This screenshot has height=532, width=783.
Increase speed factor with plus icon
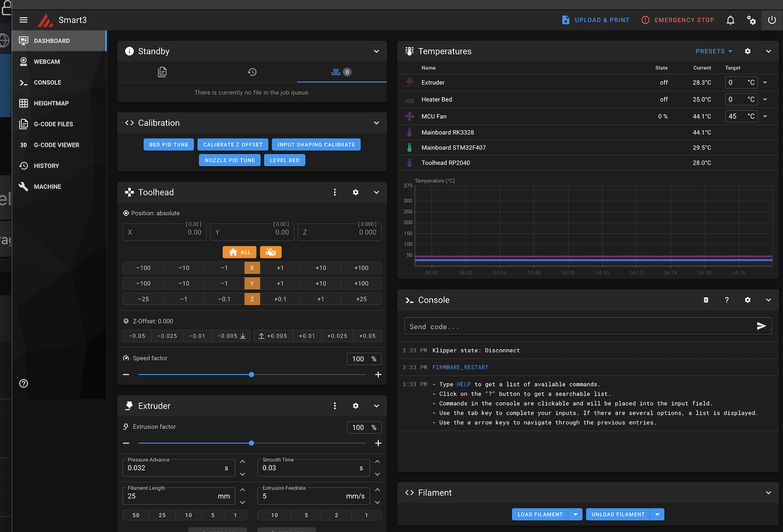(378, 374)
